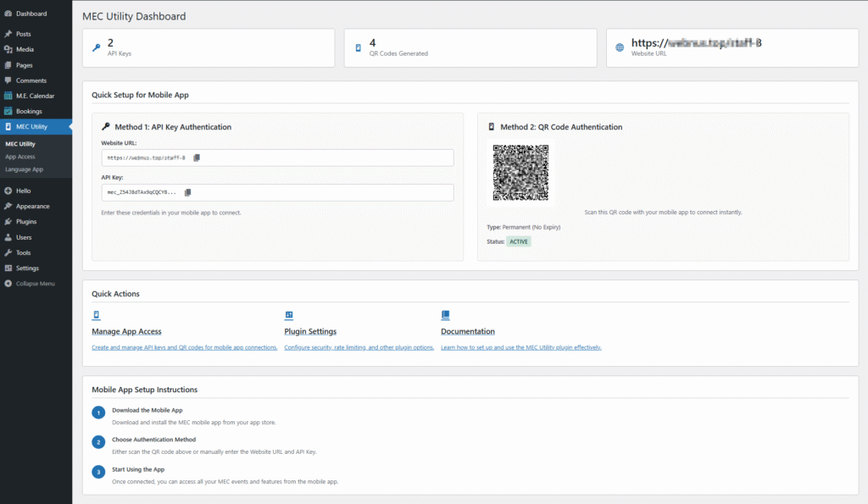The image size is (868, 504).
Task: Click the Manage App Access phone icon
Action: pyautogui.click(x=97, y=315)
